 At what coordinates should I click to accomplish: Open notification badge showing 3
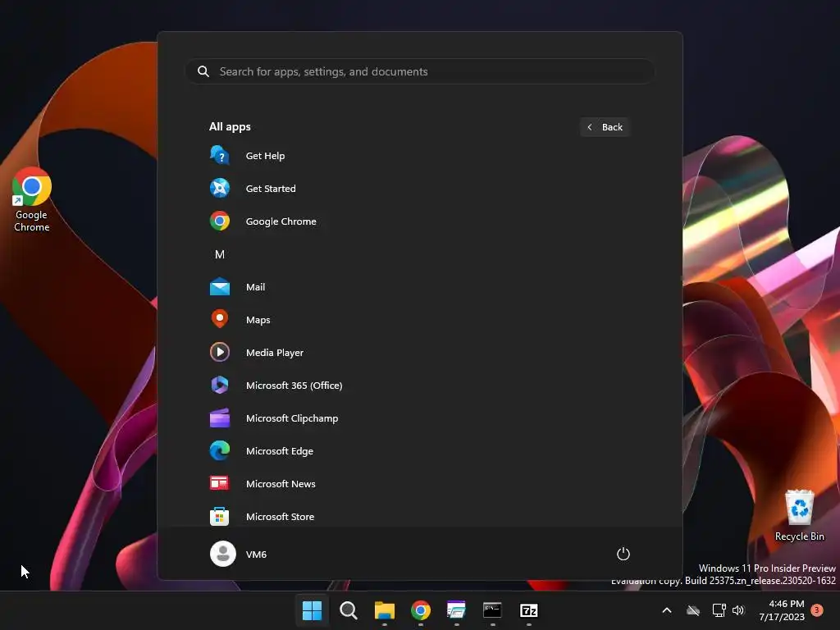click(x=817, y=609)
